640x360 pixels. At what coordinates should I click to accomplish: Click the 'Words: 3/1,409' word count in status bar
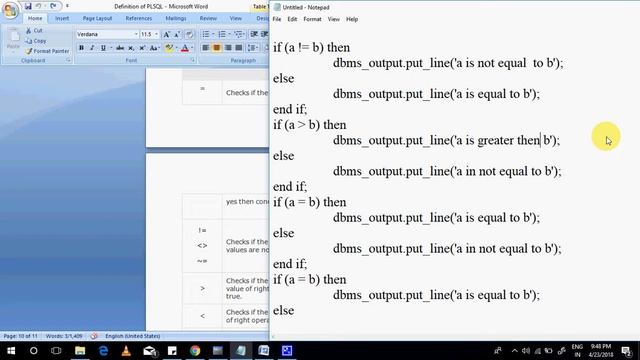click(x=64, y=336)
